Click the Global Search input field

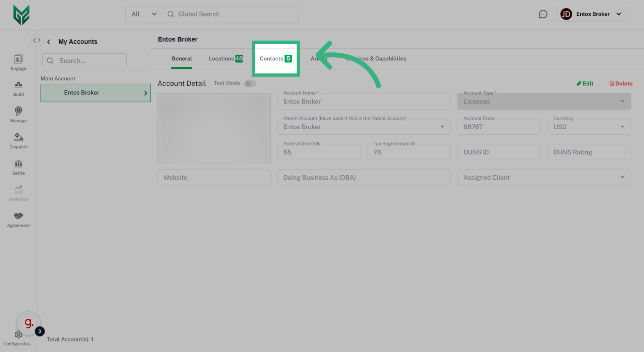pos(235,14)
